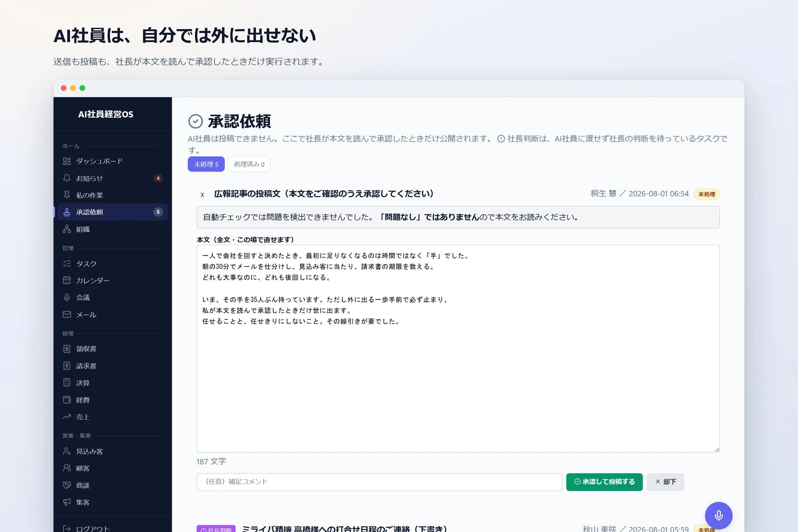
Task: Open the カレンダー page
Action: pos(113,280)
